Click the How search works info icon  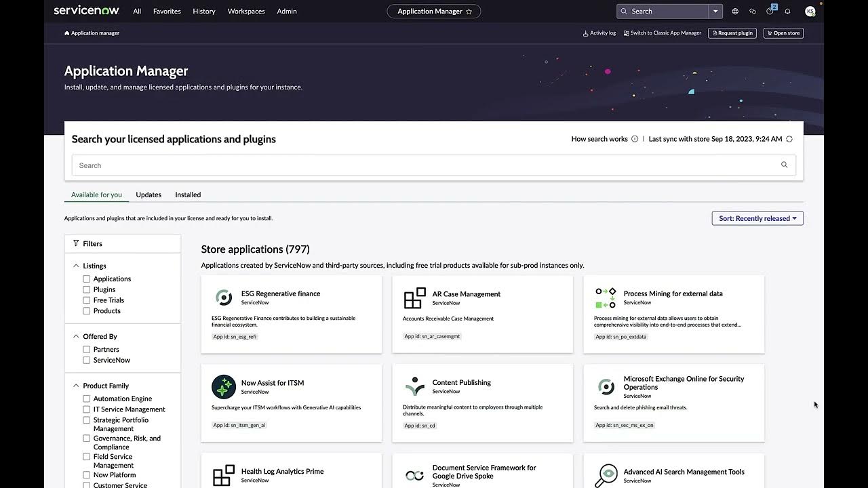[x=635, y=139]
